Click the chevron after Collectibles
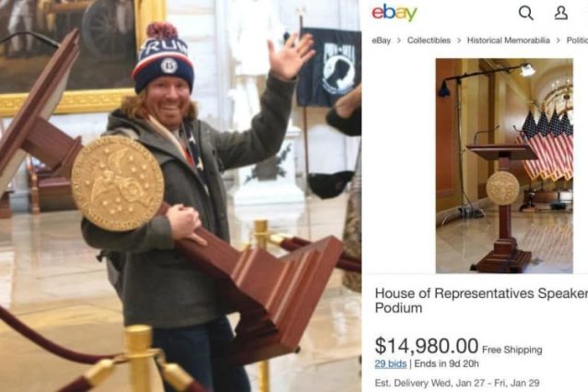 [x=459, y=41]
